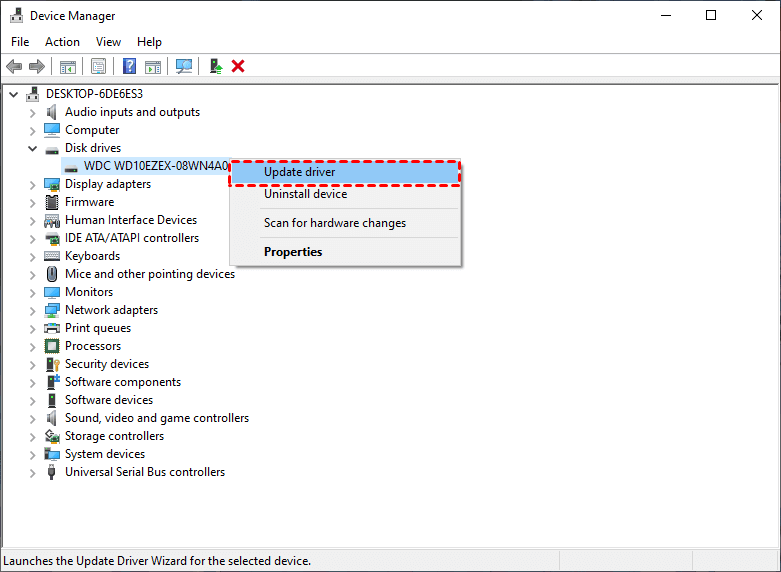Expand the Network adapters chevron
Screen dimensions: 781x572
click(x=32, y=311)
